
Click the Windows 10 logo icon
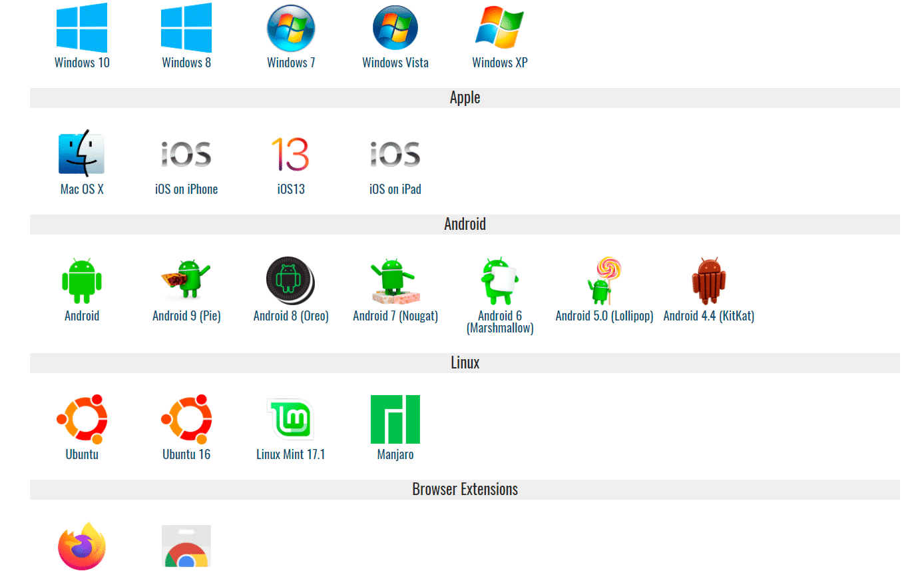82,28
